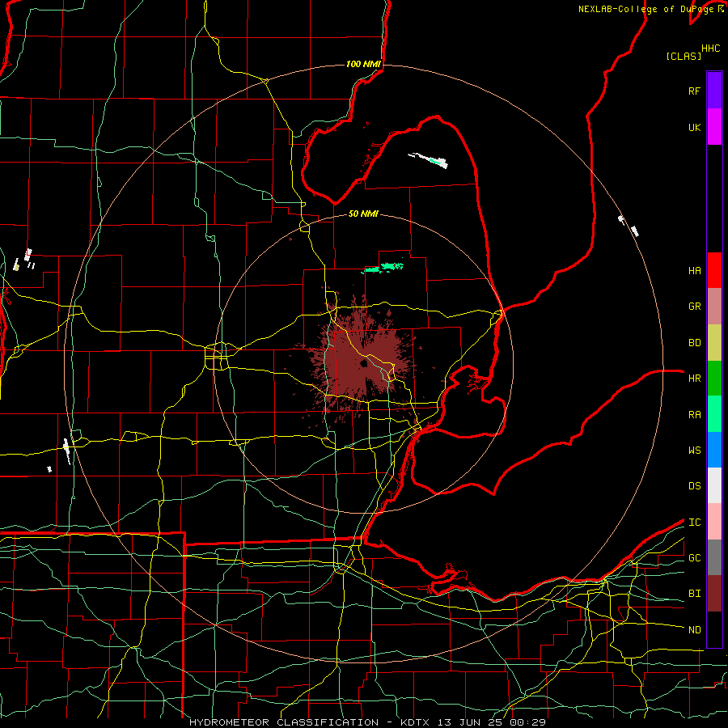Click the 'BI' legend label

[x=694, y=594]
